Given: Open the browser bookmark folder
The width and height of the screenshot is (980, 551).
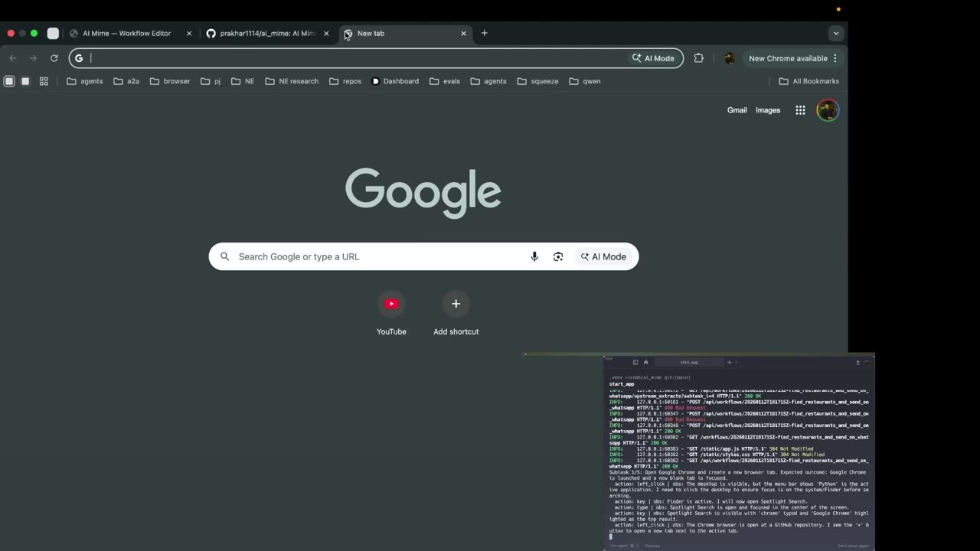Looking at the screenshot, I should pyautogui.click(x=170, y=81).
